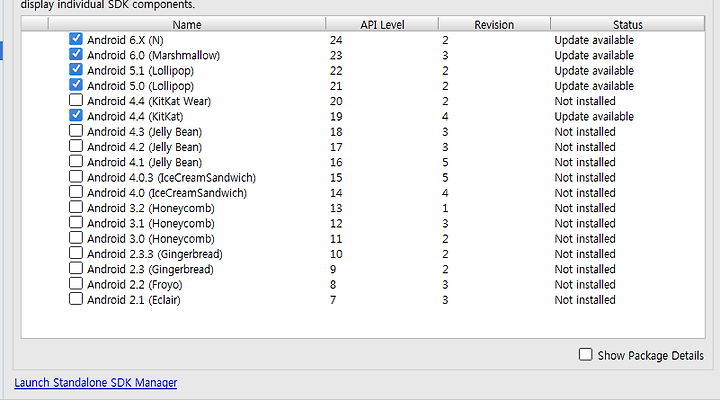Viewport: 720px width, 400px height.
Task: Check the Android 2.2 (Froyo) checkbox
Action: click(76, 283)
